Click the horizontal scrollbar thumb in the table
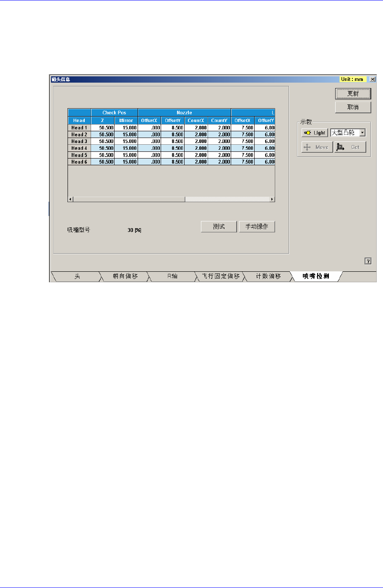The width and height of the screenshot is (383, 588). 129,199
